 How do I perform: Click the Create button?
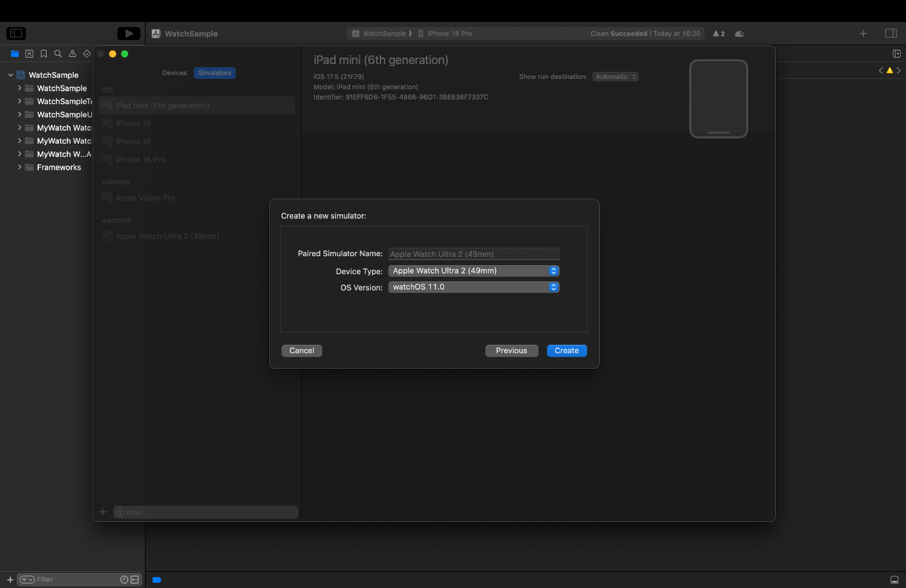[x=567, y=351]
